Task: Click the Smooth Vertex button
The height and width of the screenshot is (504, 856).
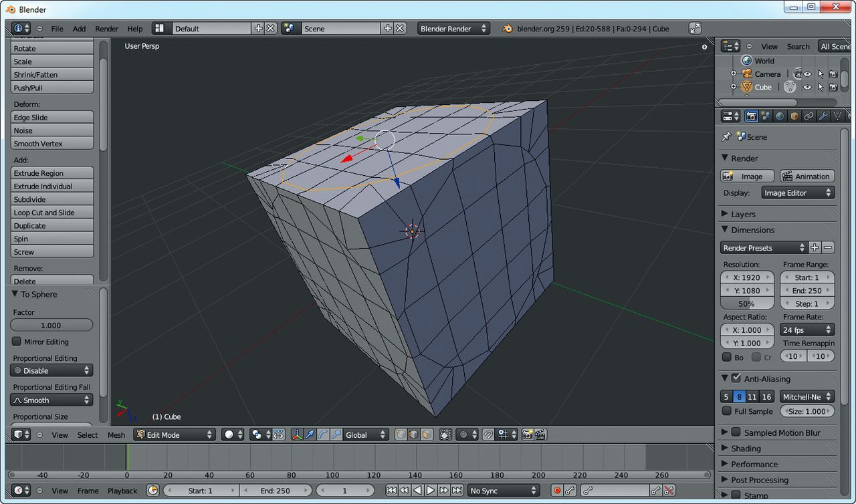Action: pos(51,144)
